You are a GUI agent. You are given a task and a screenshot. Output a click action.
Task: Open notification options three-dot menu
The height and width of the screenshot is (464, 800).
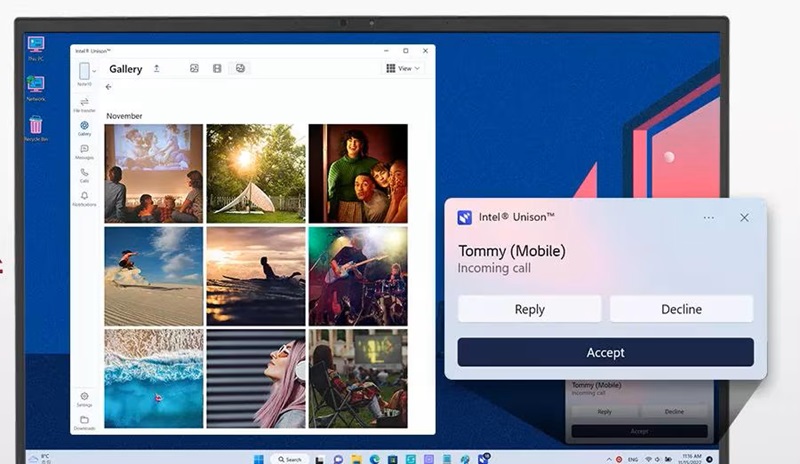point(708,218)
